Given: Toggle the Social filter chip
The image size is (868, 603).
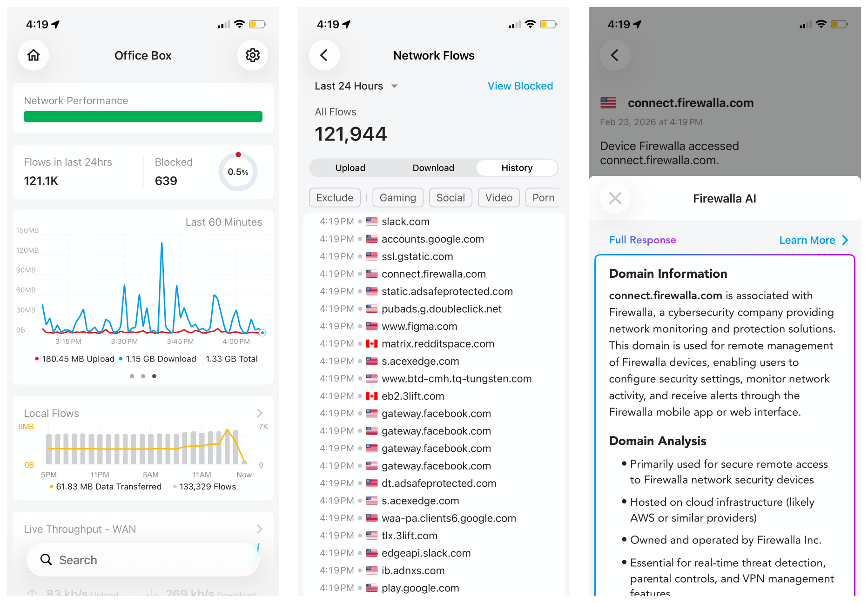Looking at the screenshot, I should point(450,198).
